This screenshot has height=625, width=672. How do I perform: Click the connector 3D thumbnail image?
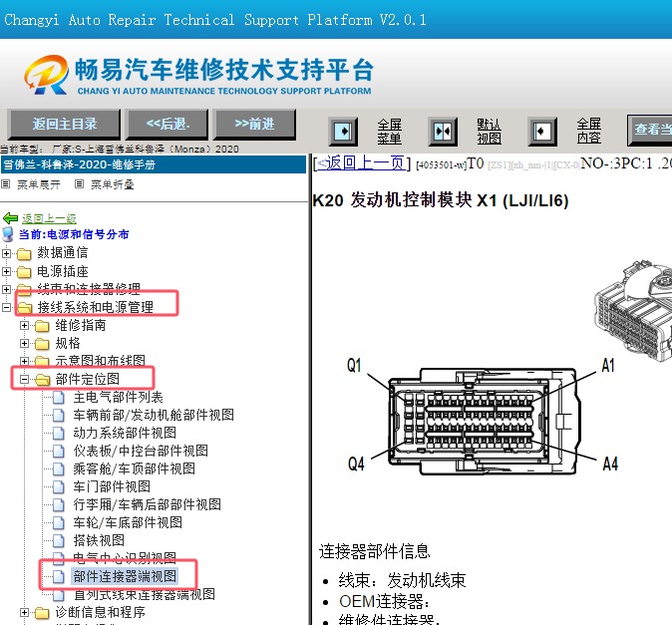pos(633,312)
